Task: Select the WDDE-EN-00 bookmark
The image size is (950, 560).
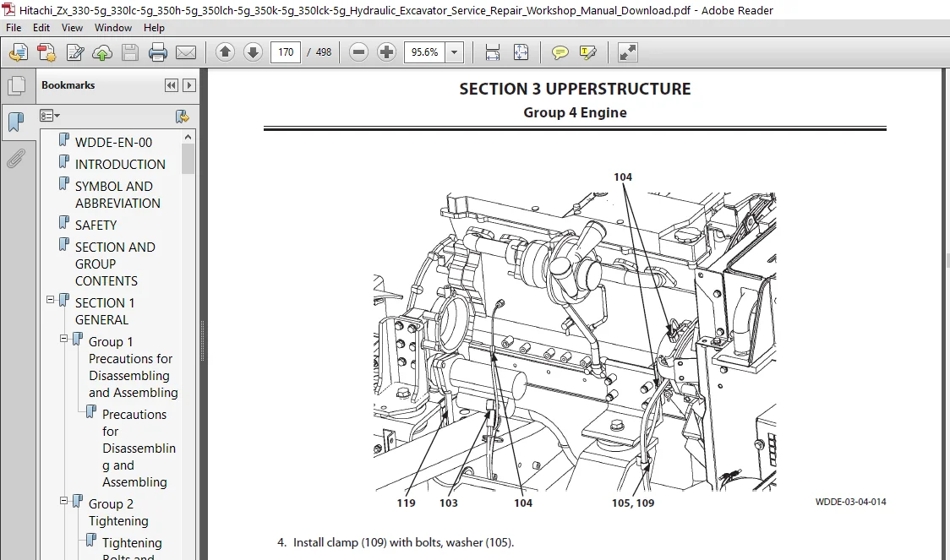Action: pyautogui.click(x=113, y=142)
